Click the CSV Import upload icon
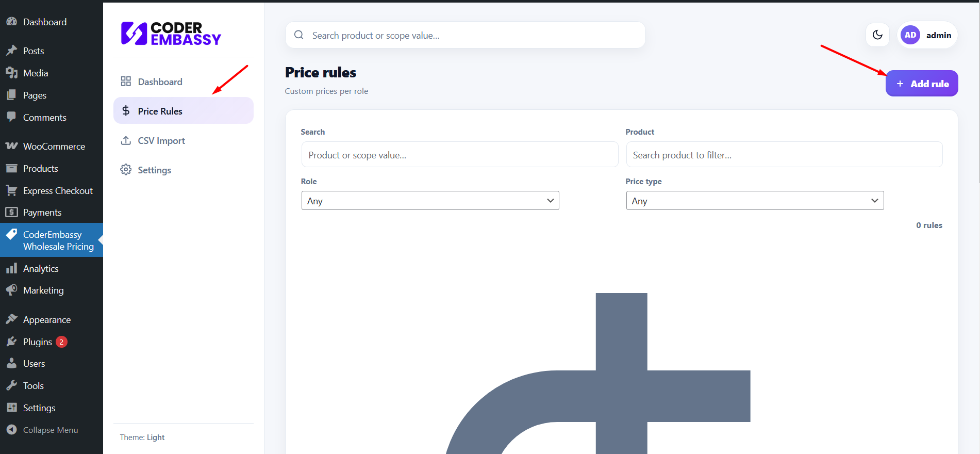 [x=126, y=141]
